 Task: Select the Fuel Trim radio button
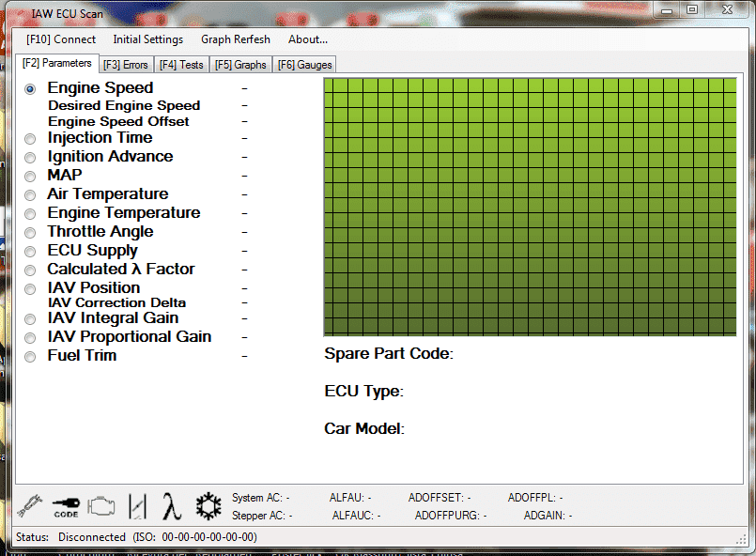[x=30, y=357]
